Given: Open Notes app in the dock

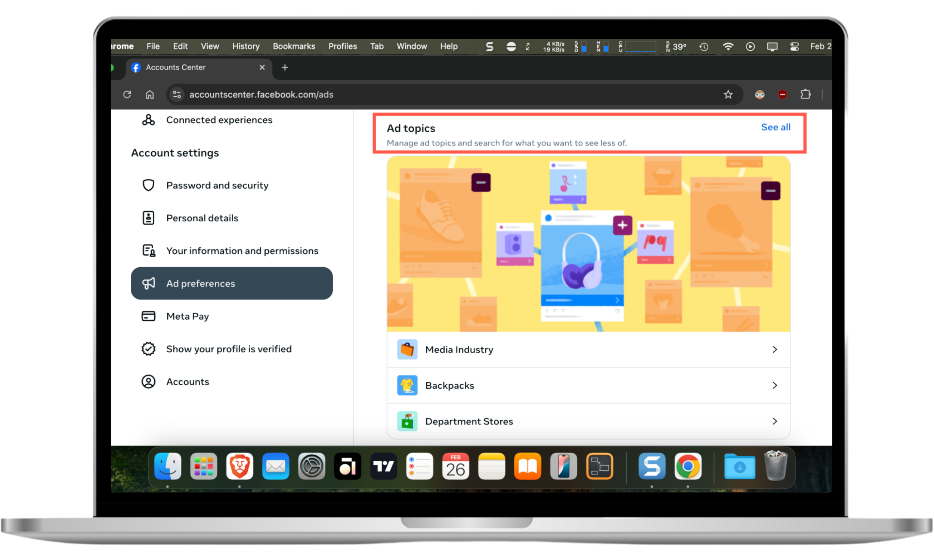Looking at the screenshot, I should 492,466.
